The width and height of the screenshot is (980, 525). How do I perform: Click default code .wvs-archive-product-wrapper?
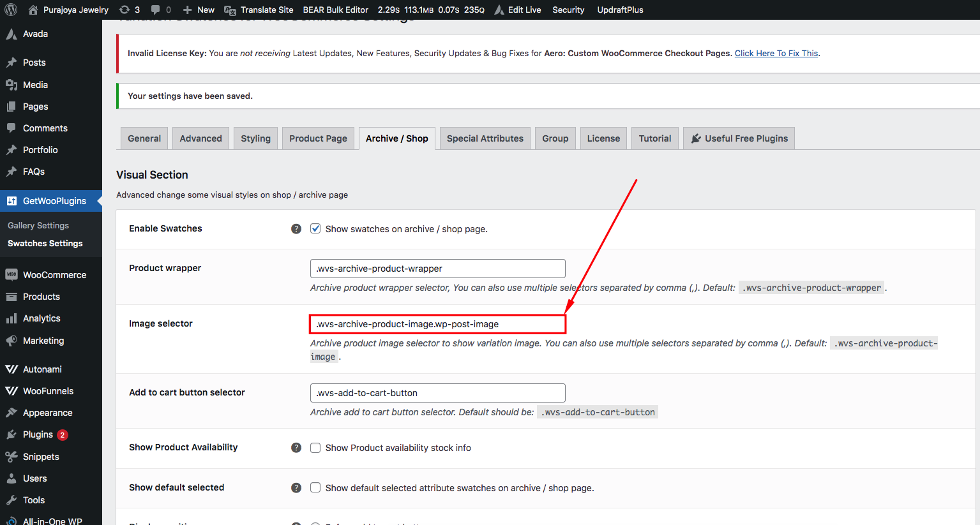[811, 288]
